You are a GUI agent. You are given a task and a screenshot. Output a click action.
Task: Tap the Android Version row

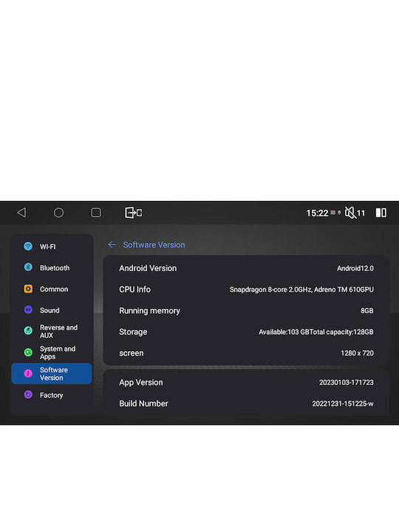pos(246,268)
